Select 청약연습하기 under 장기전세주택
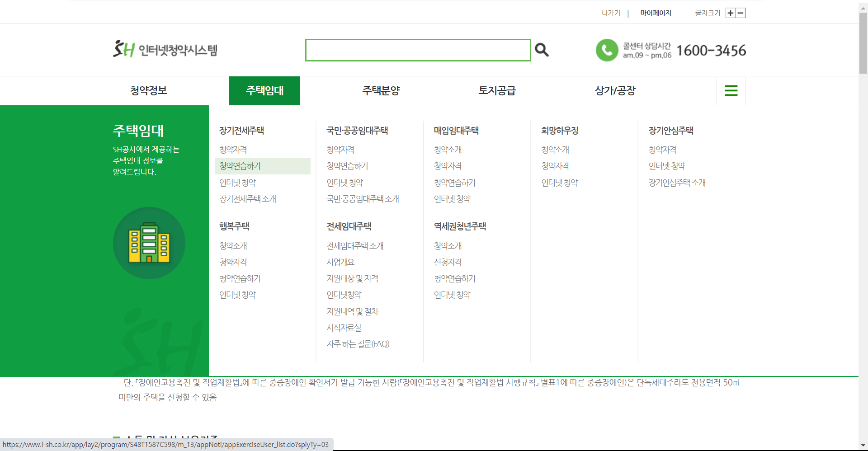 pos(240,166)
